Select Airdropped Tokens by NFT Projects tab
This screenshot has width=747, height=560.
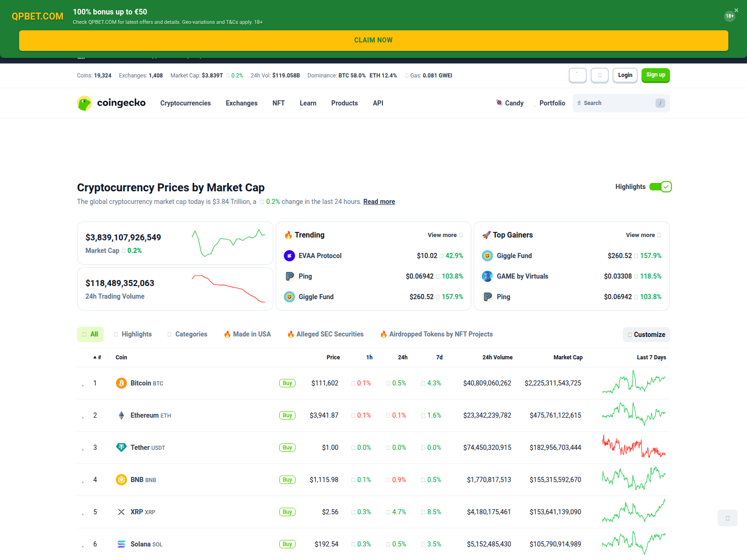click(x=437, y=334)
